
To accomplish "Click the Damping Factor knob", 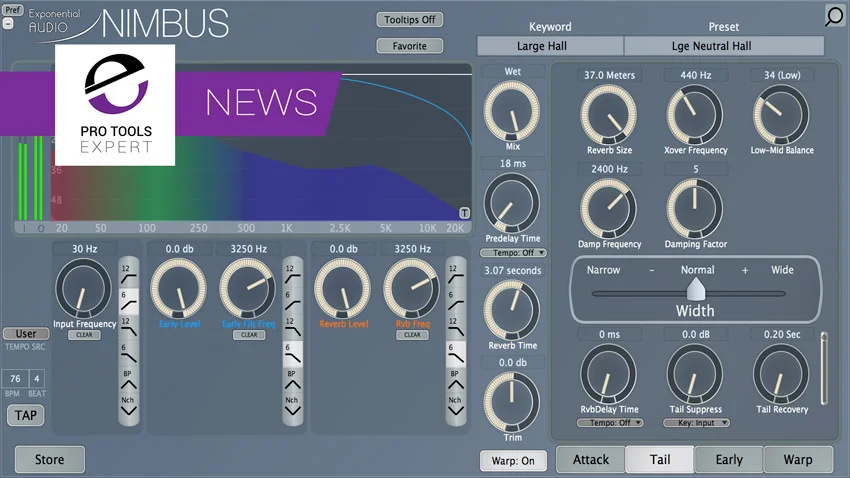I will (x=694, y=209).
